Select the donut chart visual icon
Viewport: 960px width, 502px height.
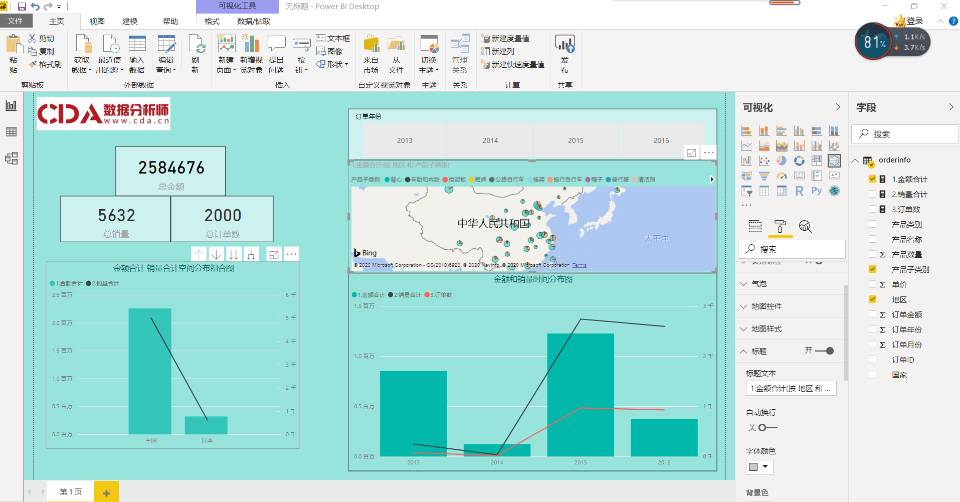click(x=799, y=160)
